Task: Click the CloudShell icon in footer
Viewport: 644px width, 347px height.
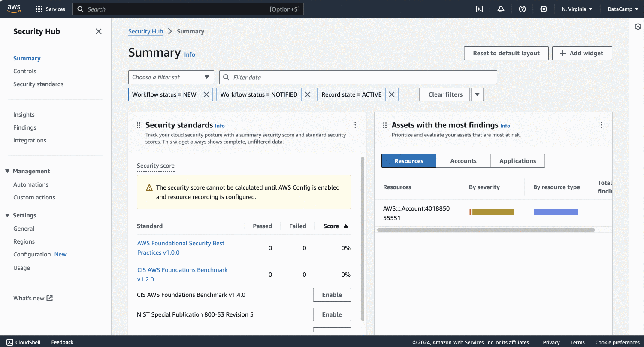Action: [x=10, y=342]
